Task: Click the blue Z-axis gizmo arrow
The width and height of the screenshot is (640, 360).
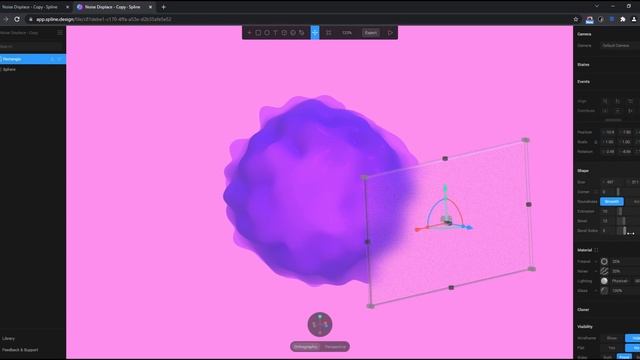Action: (x=469, y=227)
